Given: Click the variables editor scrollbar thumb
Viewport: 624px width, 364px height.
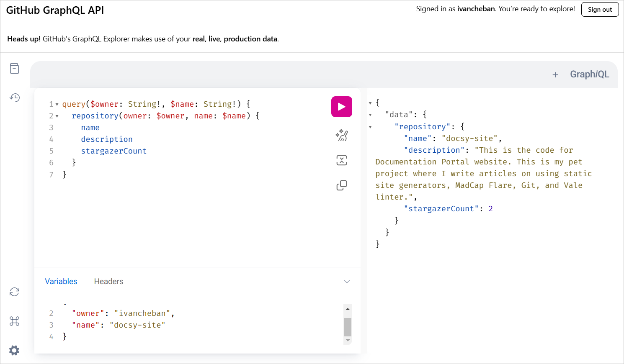Looking at the screenshot, I should (348, 327).
